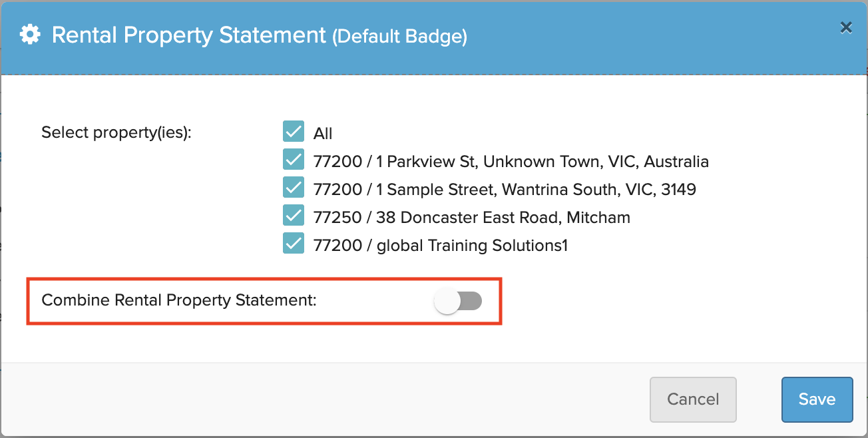The height and width of the screenshot is (438, 868).
Task: Uncheck the 1 Sample Street property checkbox
Action: click(x=294, y=188)
